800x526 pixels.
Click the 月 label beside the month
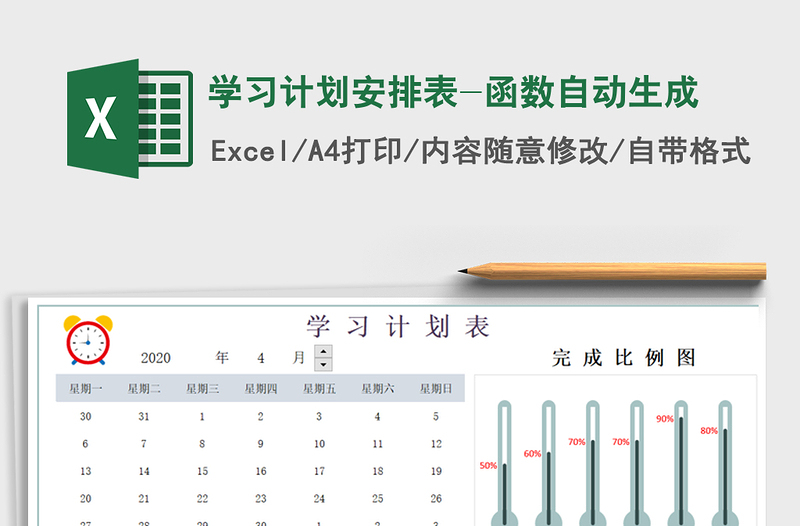pos(298,357)
